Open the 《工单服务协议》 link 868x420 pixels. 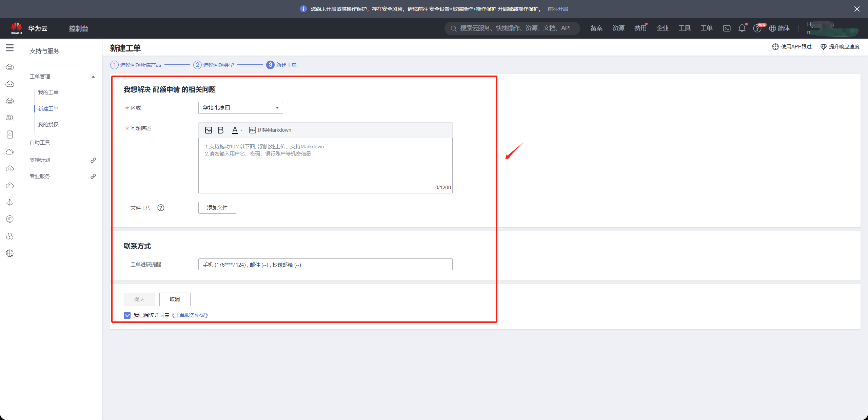click(x=190, y=315)
